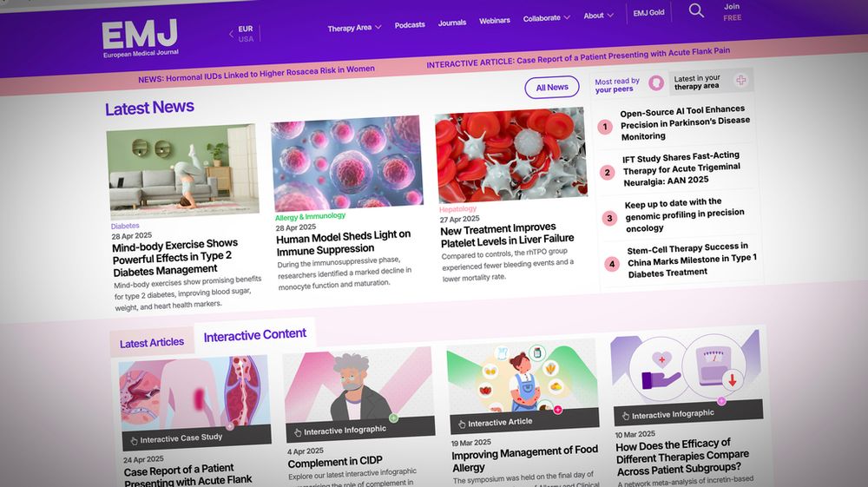Expand the About dropdown menu
The height and width of the screenshot is (487, 868).
tap(598, 16)
